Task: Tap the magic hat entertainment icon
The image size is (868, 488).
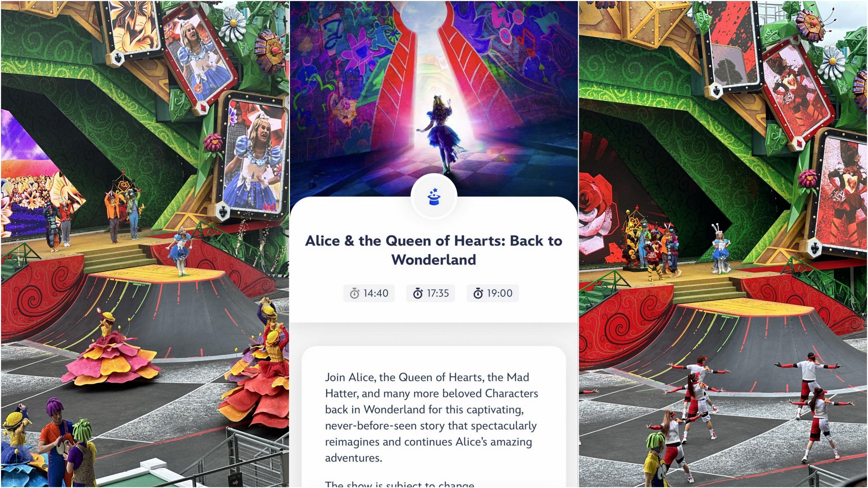Action: [x=434, y=197]
